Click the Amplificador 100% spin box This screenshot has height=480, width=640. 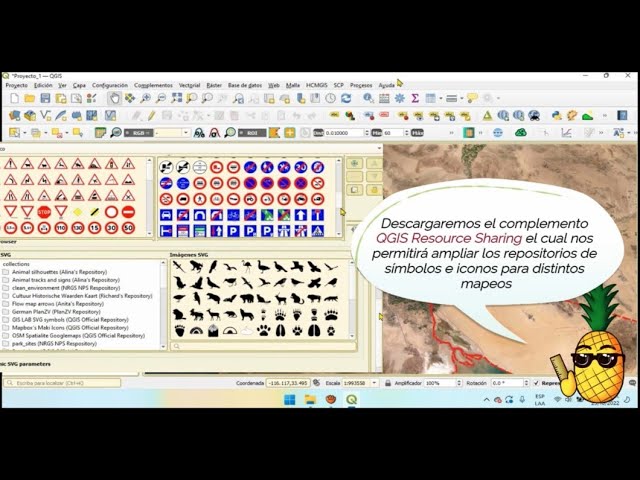[x=443, y=383]
